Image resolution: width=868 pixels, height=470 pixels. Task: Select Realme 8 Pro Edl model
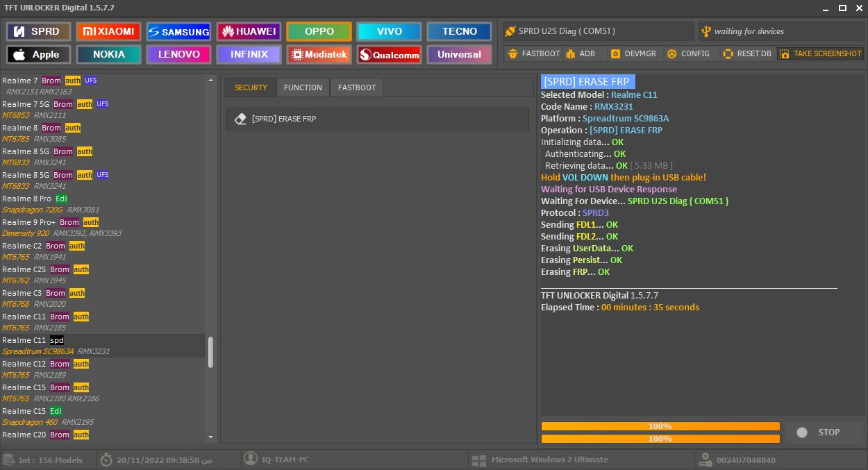coord(103,204)
